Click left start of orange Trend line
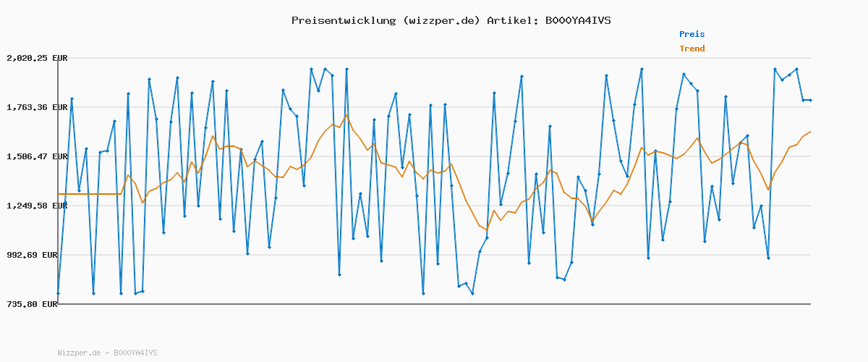 click(x=59, y=194)
